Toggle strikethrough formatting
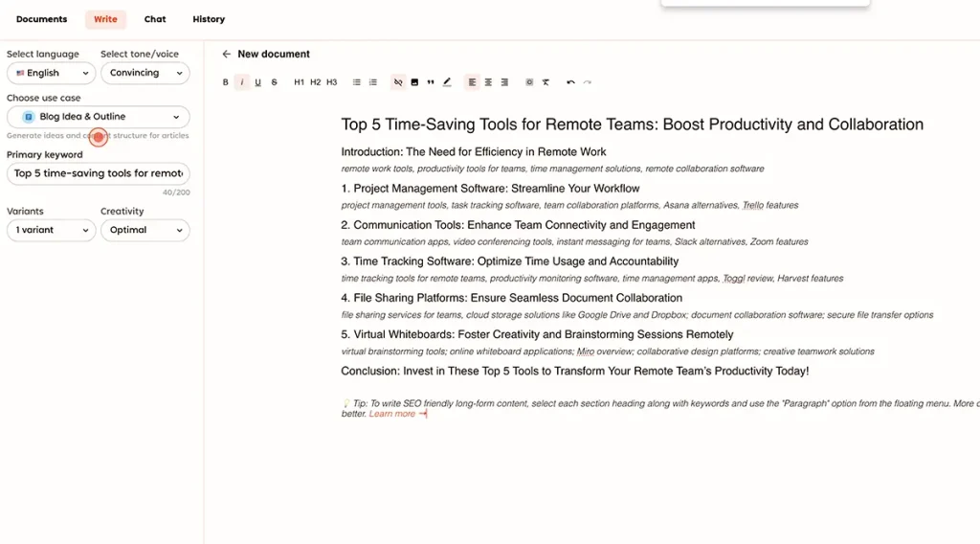This screenshot has width=980, height=544. [x=274, y=82]
